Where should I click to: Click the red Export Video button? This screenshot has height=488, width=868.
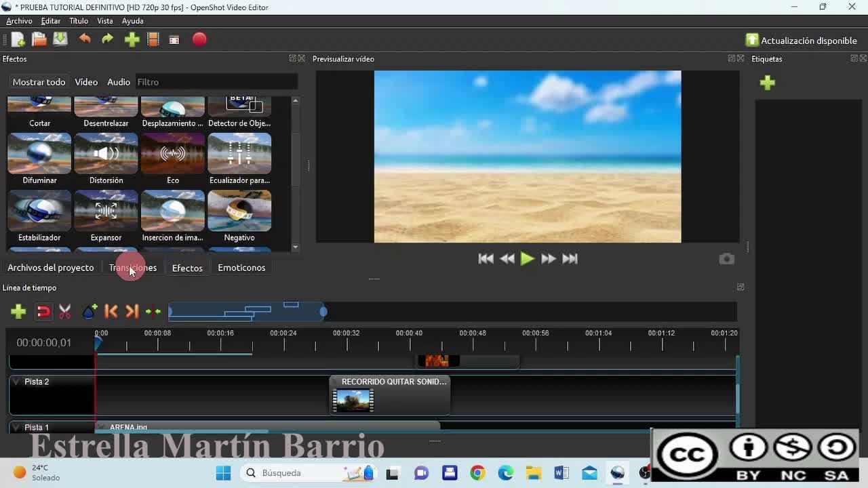pyautogui.click(x=199, y=39)
